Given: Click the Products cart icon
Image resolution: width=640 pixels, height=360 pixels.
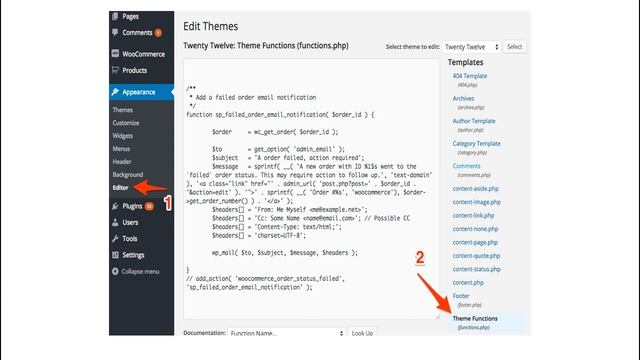Looking at the screenshot, I should pos(115,70).
